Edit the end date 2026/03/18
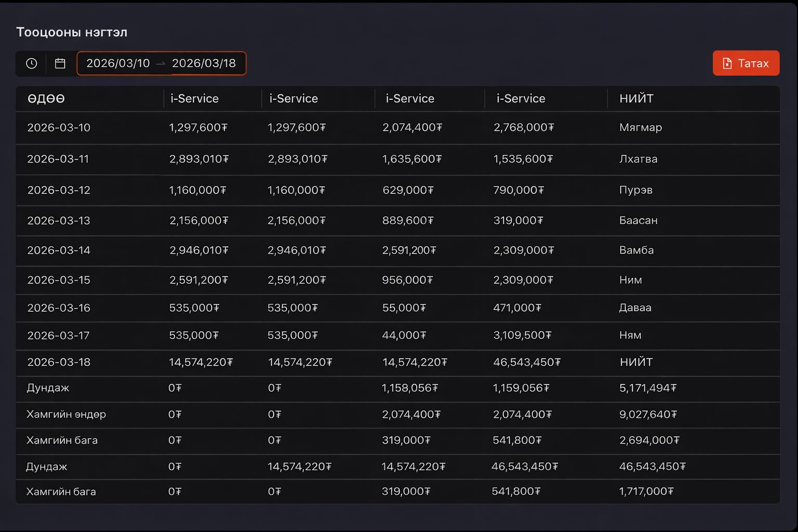The image size is (798, 532). click(204, 63)
